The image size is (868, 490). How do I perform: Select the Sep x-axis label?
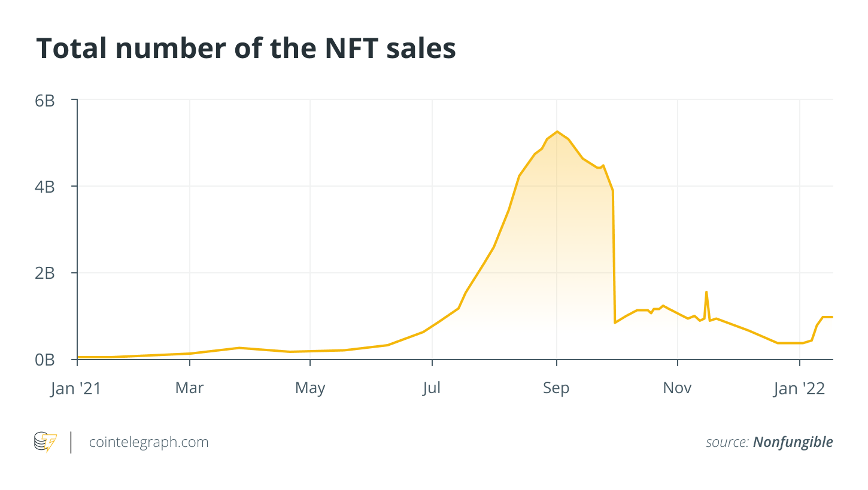click(x=556, y=388)
